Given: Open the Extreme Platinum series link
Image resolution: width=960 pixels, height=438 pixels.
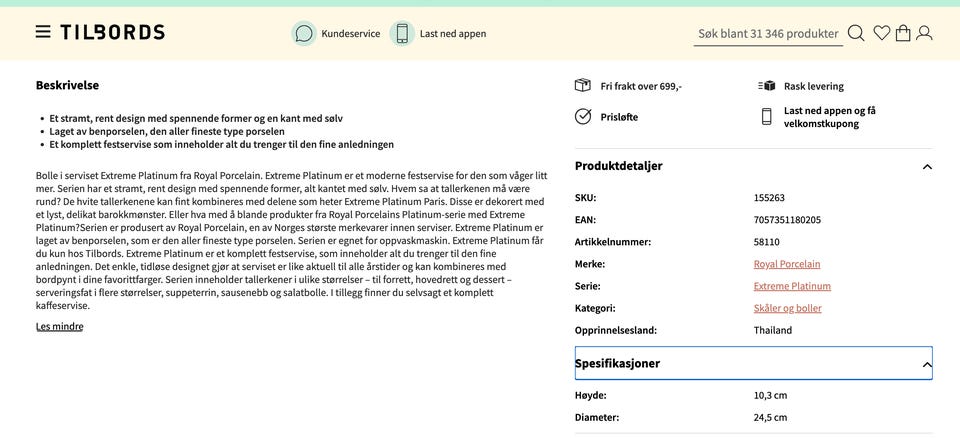Looking at the screenshot, I should click(x=792, y=286).
